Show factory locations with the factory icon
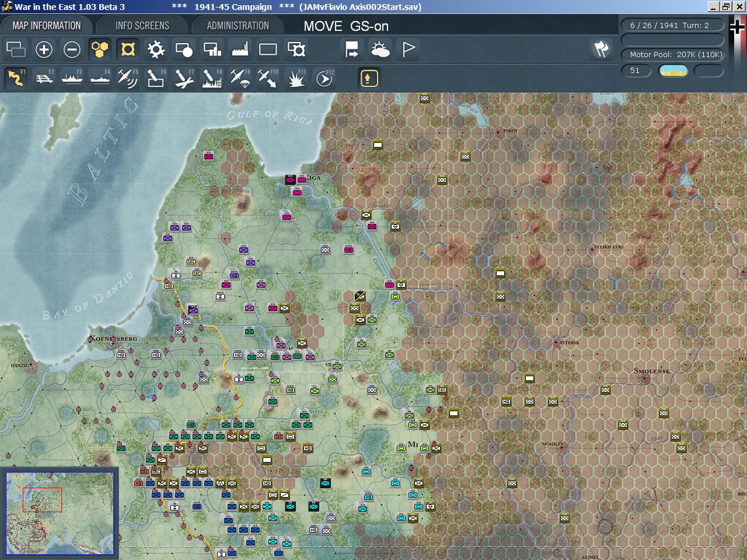The width and height of the screenshot is (747, 560). (240, 50)
